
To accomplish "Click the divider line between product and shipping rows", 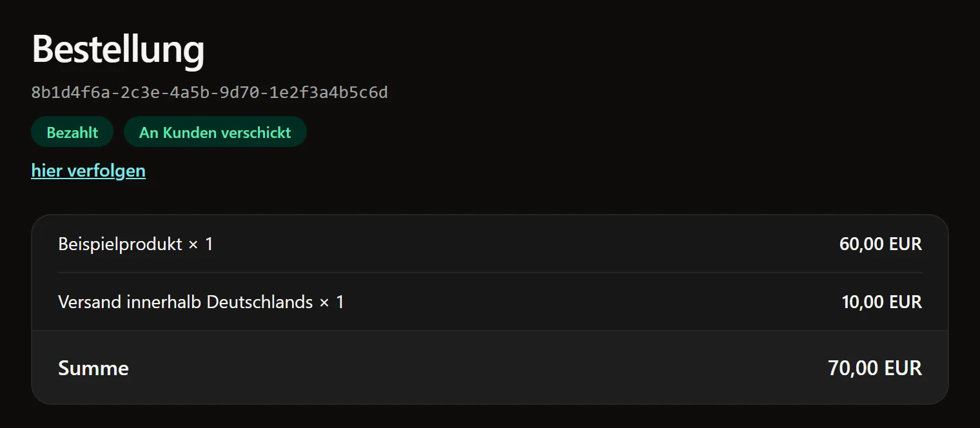I will 490,273.
